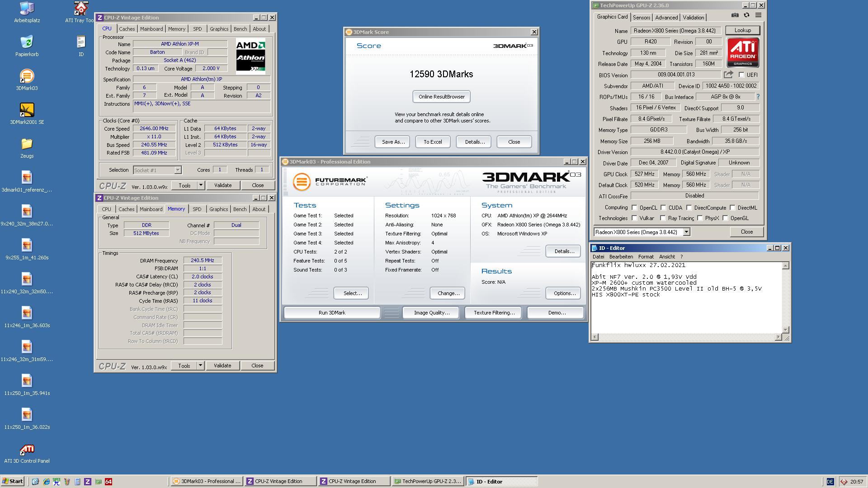
Task: Click the Lookup button in GPU-Z
Action: [x=742, y=30]
